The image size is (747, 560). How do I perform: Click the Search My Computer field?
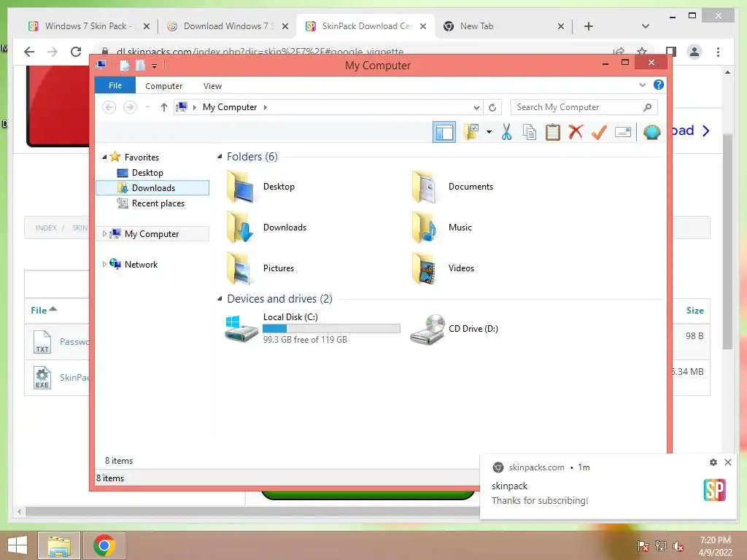click(584, 107)
